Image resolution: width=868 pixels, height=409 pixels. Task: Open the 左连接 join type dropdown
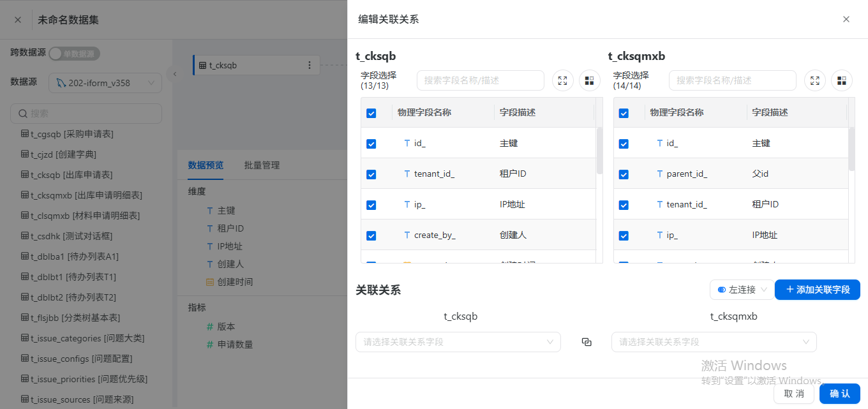742,290
